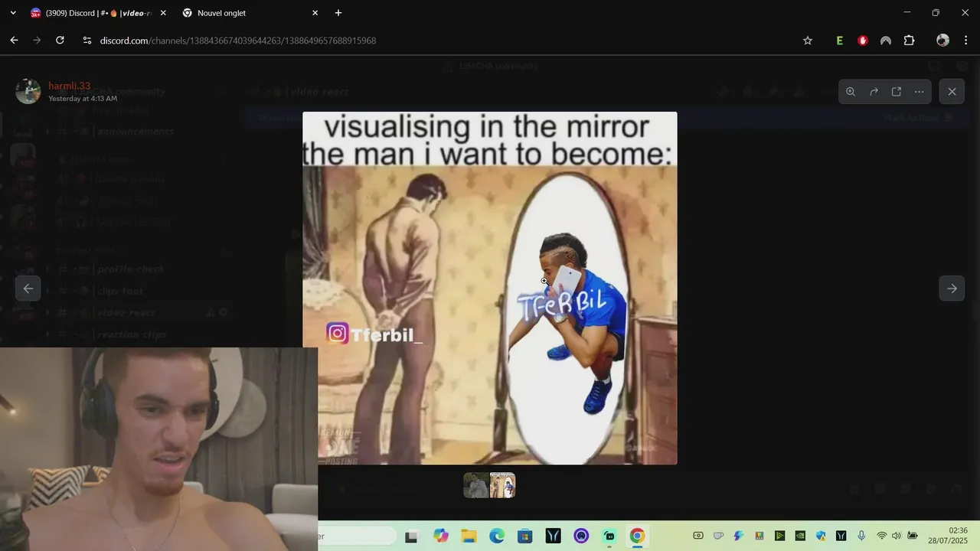The height and width of the screenshot is (551, 980).
Task: Click the discord.com address bar URL
Action: tap(238, 41)
